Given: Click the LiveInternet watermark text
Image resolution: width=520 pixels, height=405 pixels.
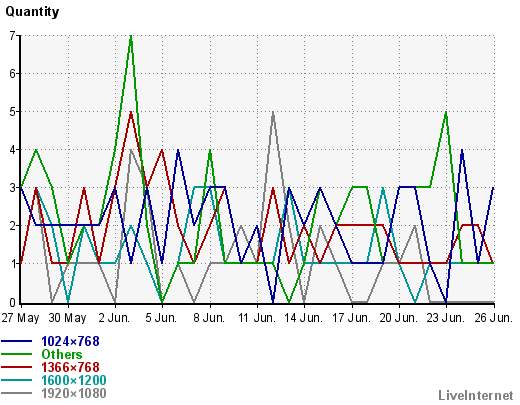Looking at the screenshot, I should pos(476,395).
